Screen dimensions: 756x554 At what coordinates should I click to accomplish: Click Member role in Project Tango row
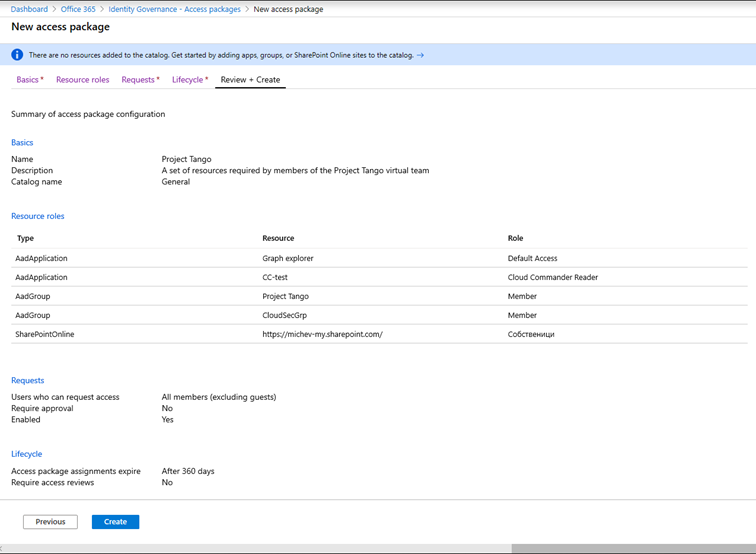point(522,296)
